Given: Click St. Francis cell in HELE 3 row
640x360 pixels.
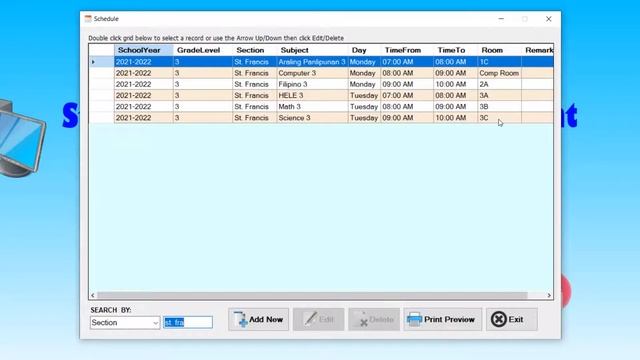Looking at the screenshot, I should click(x=254, y=95).
